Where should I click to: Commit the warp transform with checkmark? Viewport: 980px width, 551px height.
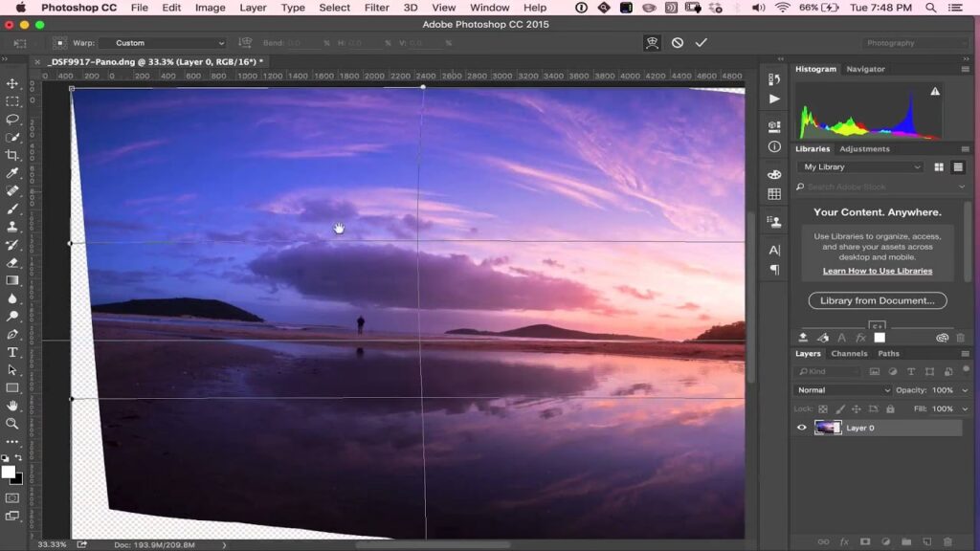coord(702,43)
